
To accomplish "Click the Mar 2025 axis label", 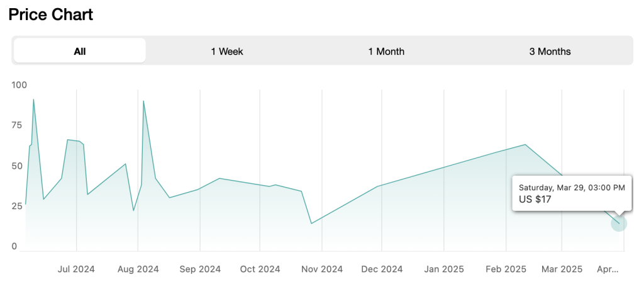I will pos(562,269).
